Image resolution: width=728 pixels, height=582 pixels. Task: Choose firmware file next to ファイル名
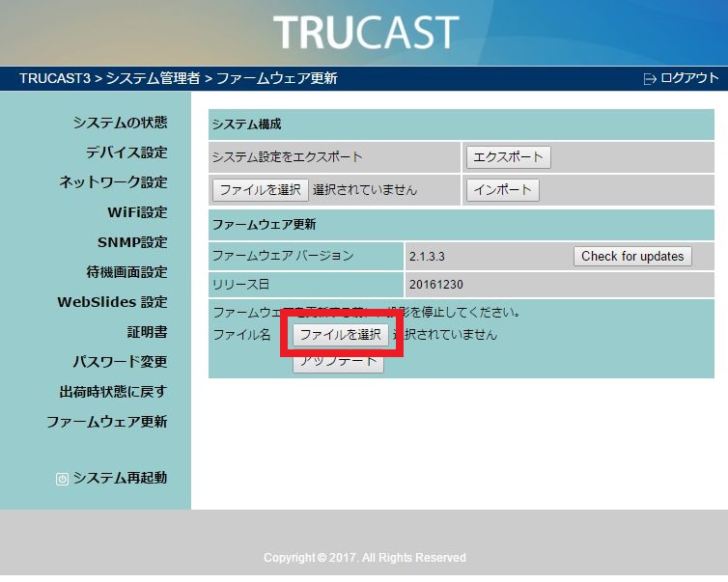[340, 335]
